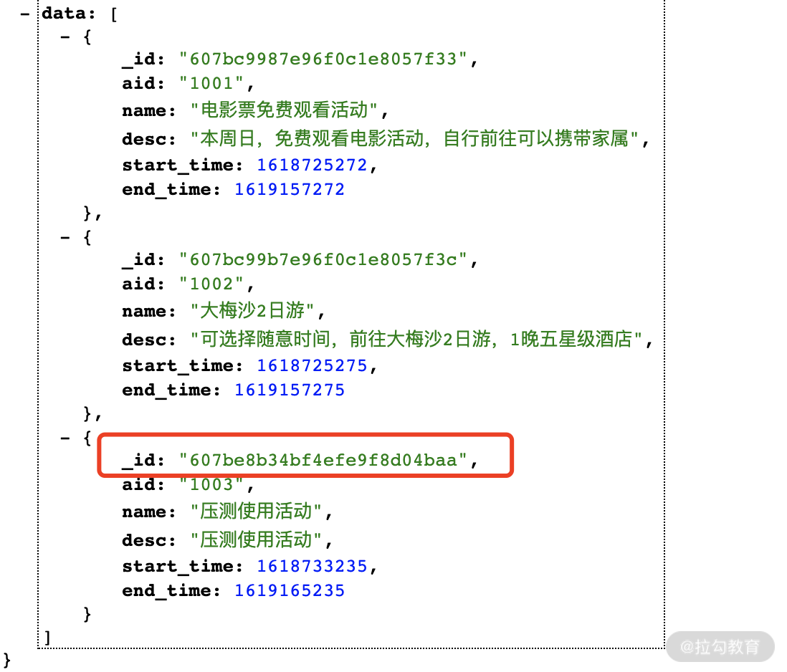Click end_time value 1619157272

tap(290, 190)
